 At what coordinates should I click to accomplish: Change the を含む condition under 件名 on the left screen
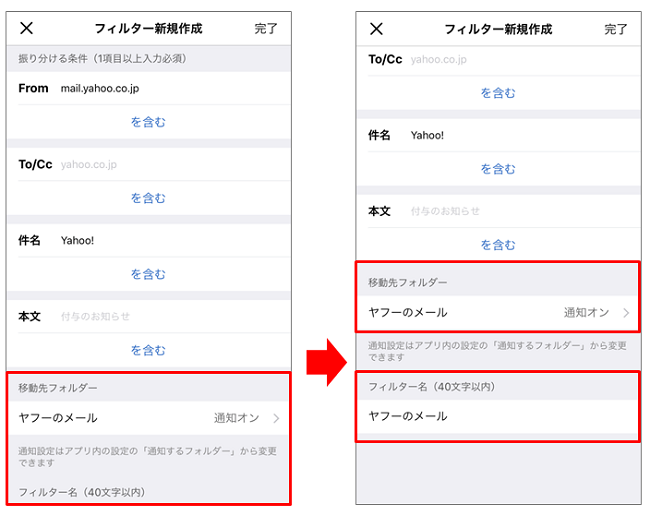coord(148,274)
